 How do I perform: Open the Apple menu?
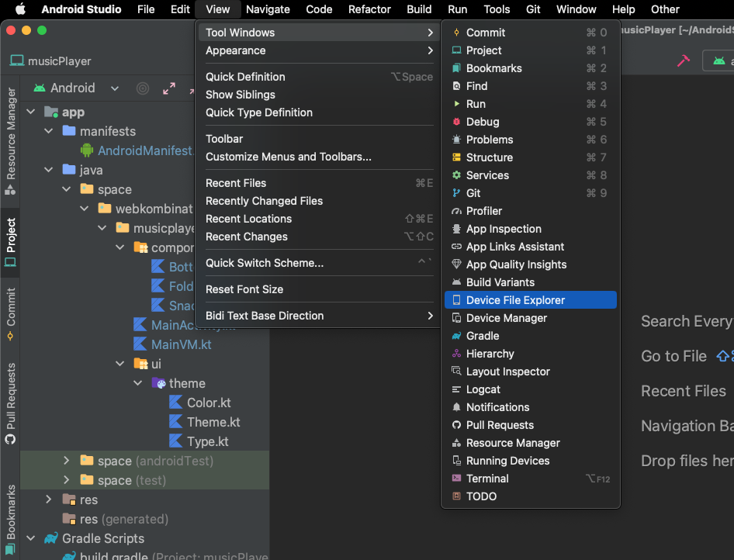coord(20,9)
